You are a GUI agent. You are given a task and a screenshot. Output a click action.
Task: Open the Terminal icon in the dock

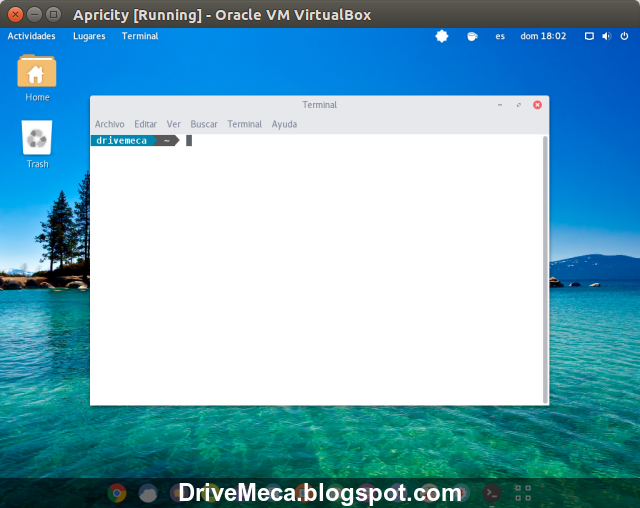492,493
